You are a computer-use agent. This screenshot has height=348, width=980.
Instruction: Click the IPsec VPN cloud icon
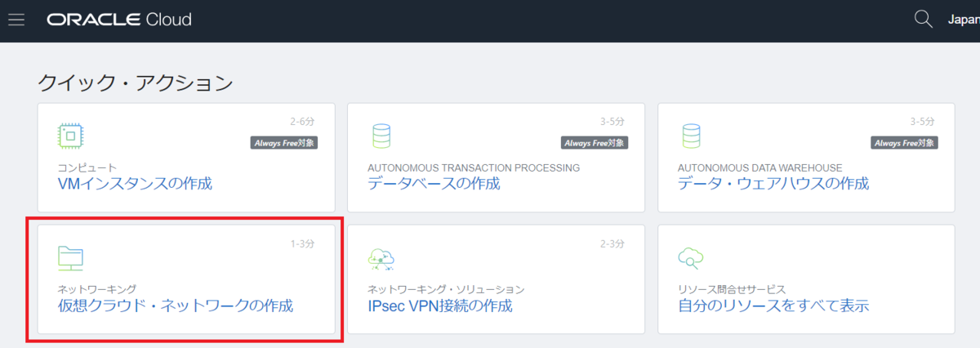point(381,259)
